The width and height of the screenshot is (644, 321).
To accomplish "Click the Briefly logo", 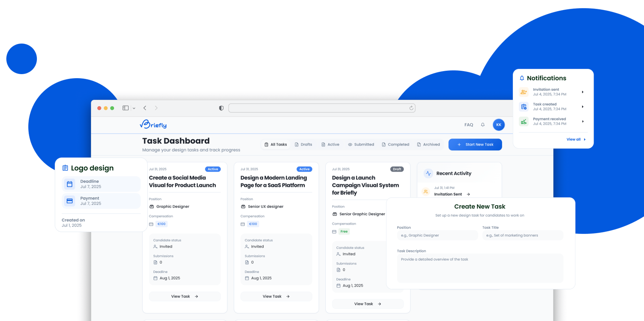I will [x=153, y=124].
